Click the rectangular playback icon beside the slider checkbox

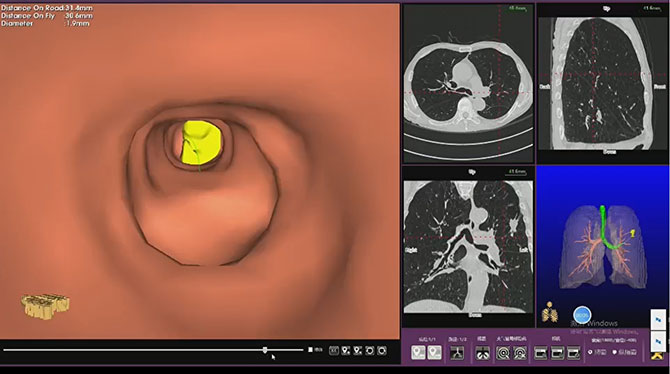pyautogui.click(x=334, y=350)
